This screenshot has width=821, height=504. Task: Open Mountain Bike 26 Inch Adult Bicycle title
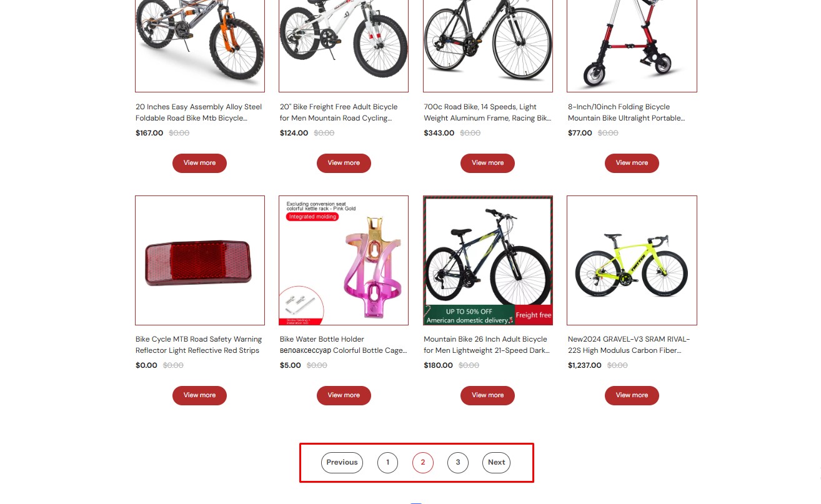pyautogui.click(x=487, y=345)
